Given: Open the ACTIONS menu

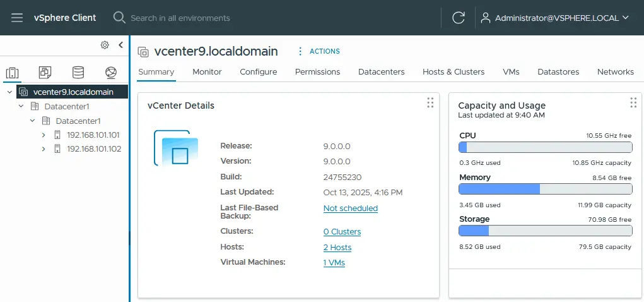Looking at the screenshot, I should [x=324, y=51].
